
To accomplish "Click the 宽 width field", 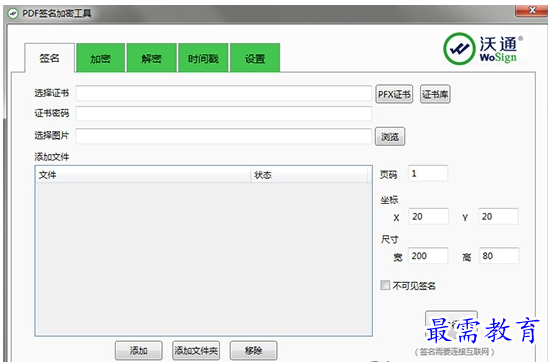I will 428,256.
